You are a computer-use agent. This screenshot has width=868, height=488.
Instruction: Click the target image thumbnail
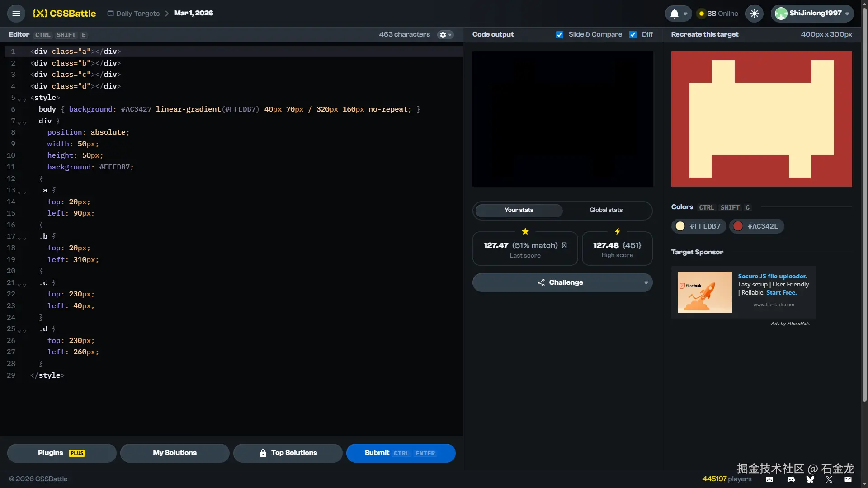pyautogui.click(x=761, y=119)
